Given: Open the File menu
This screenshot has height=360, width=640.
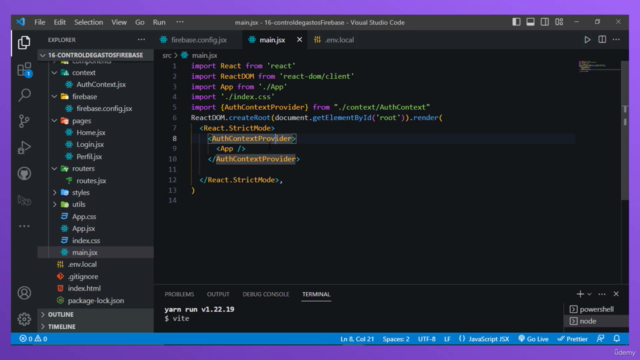Looking at the screenshot, I should coord(40,22).
